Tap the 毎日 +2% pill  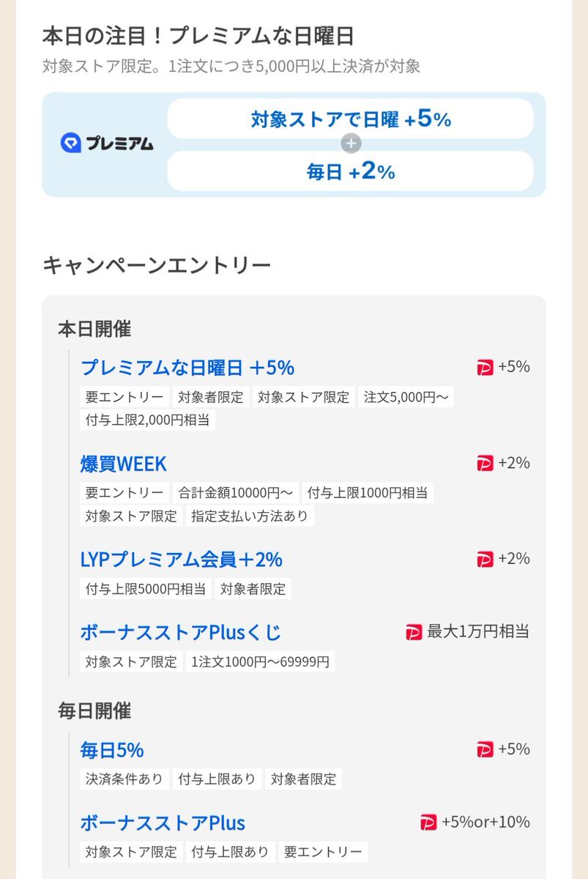pyautogui.click(x=350, y=171)
